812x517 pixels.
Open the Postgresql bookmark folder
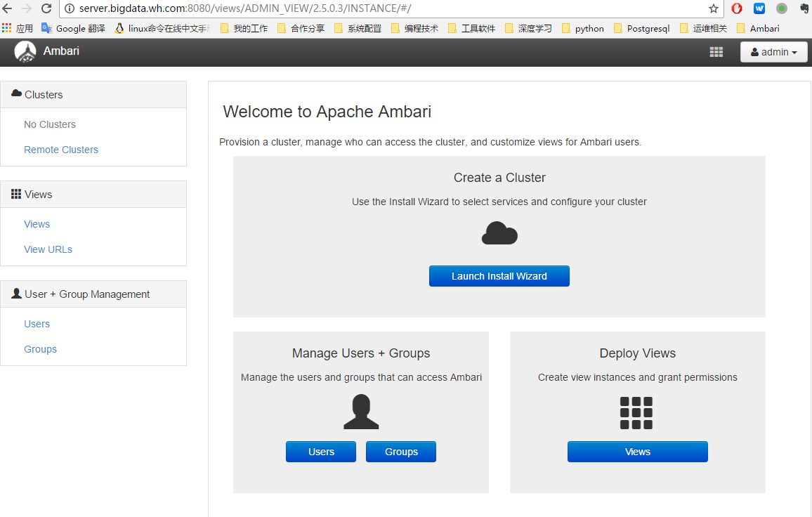641,28
